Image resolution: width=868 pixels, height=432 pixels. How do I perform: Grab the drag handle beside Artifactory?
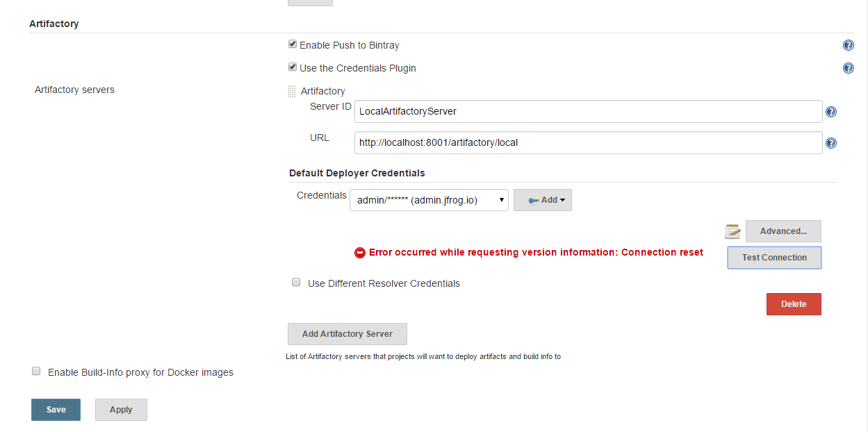point(292,91)
